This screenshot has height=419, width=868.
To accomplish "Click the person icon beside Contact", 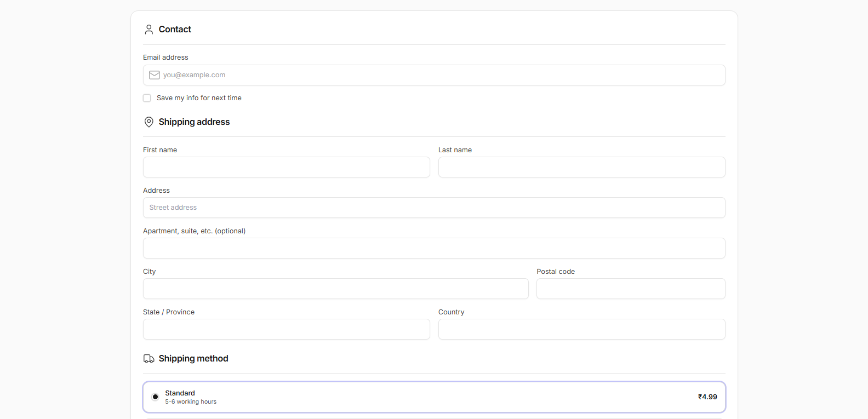I will click(x=149, y=30).
